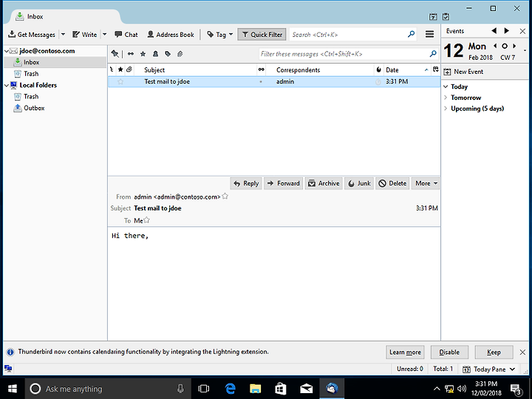Image resolution: width=532 pixels, height=399 pixels.
Task: Mark the message as Junk
Action: [x=359, y=183]
